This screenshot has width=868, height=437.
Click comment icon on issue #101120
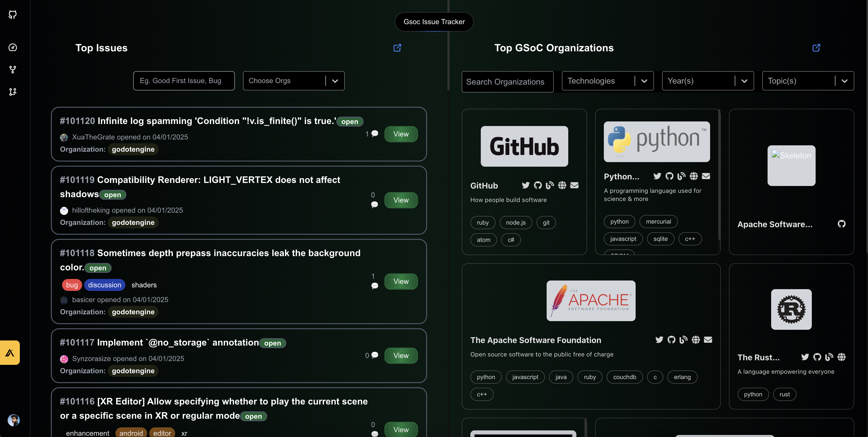tap(375, 134)
